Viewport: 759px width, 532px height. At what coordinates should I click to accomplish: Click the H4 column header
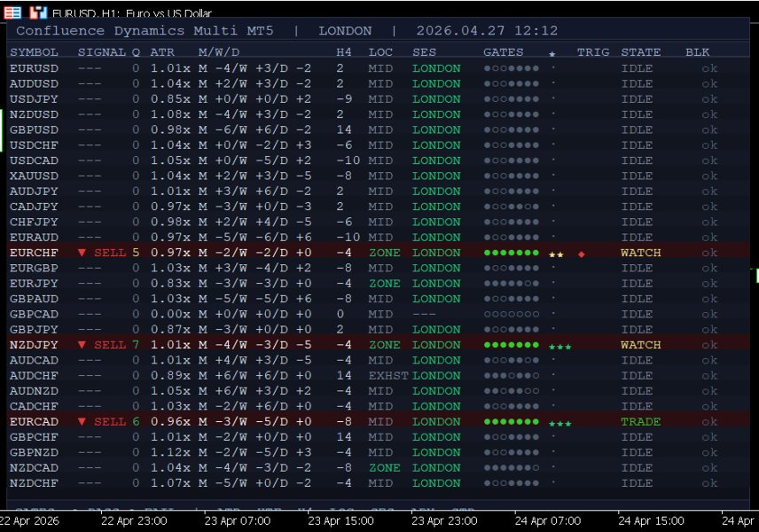[x=344, y=51]
